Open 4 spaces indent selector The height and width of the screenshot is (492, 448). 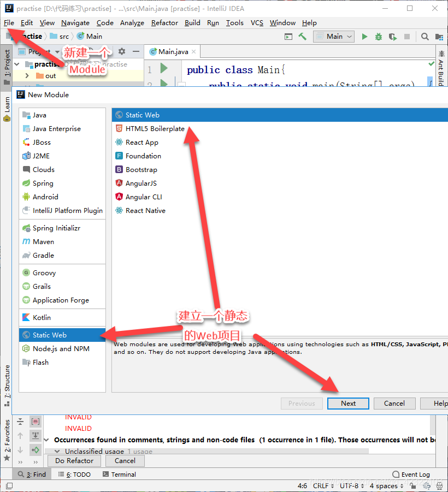[x=386, y=486]
